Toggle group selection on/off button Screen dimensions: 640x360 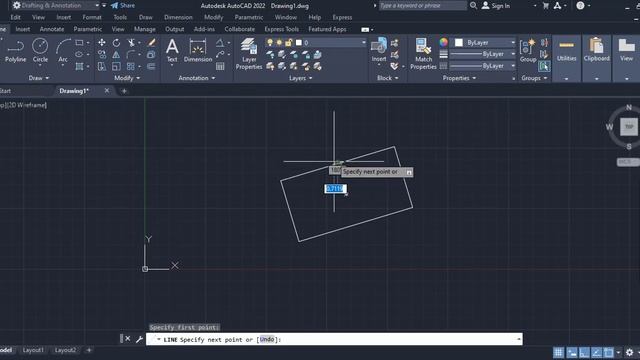[x=544, y=66]
